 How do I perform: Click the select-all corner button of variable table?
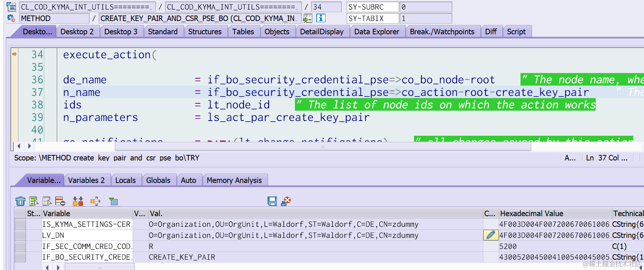coord(20,213)
